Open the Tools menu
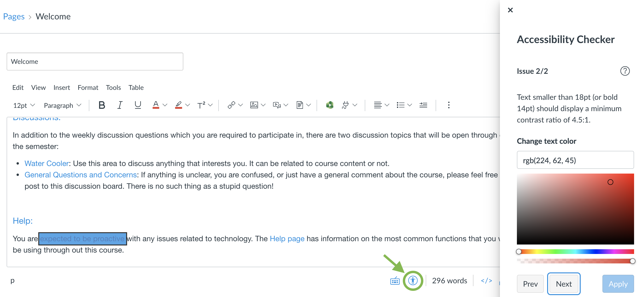The image size is (644, 297). coord(113,87)
